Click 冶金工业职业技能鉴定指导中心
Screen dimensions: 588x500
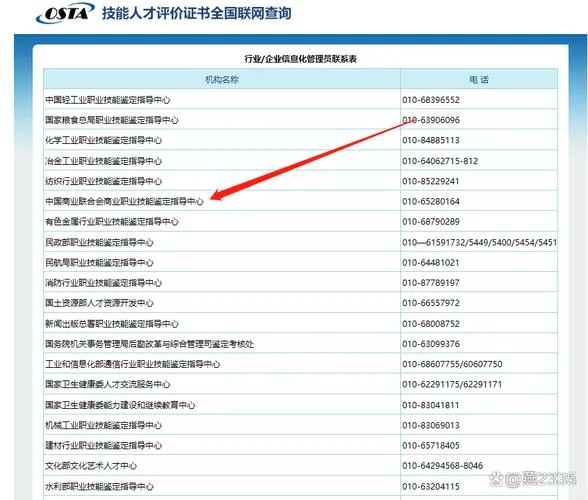[104, 161]
